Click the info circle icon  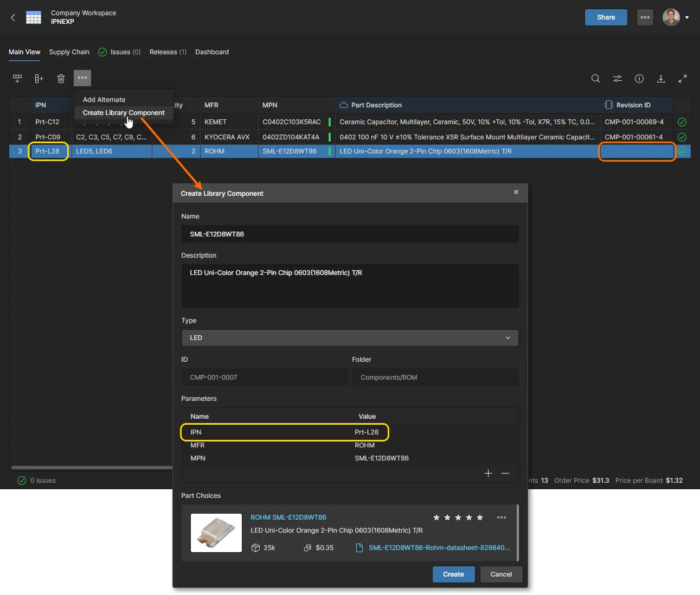[x=639, y=79]
